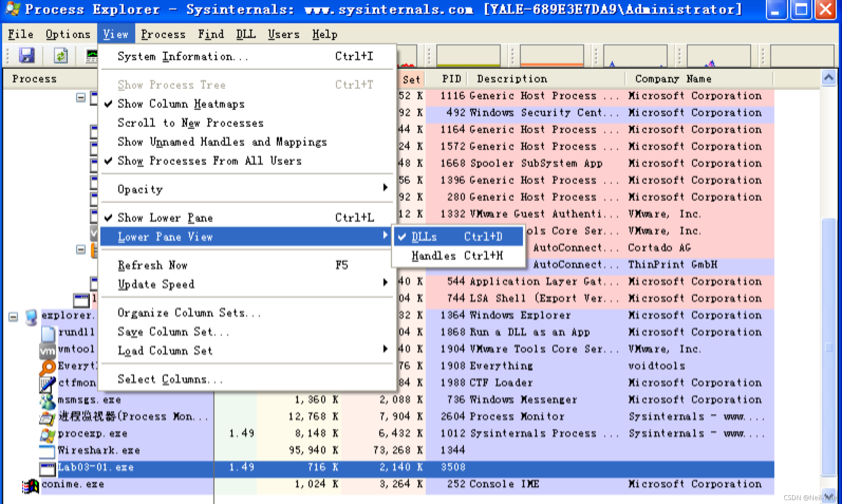The height and width of the screenshot is (504, 842).
Task: Open the File menu
Action: [21, 34]
